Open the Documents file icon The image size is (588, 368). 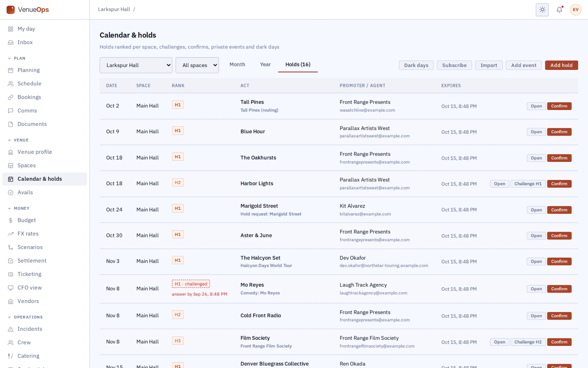pos(11,124)
